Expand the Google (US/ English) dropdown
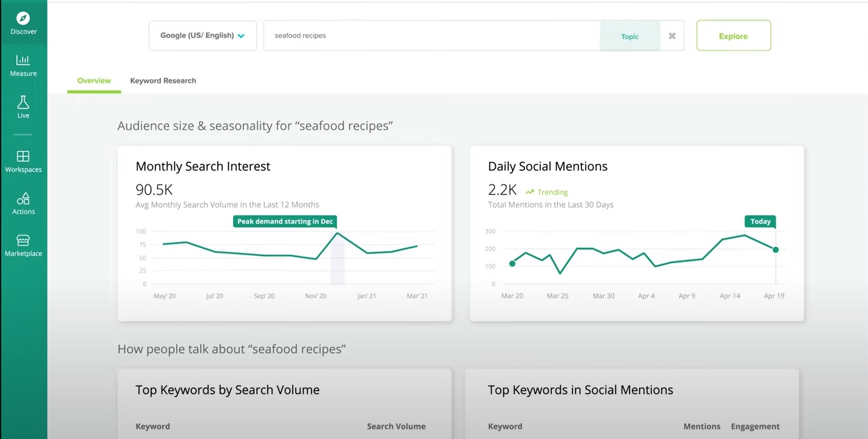Viewport: 868px width, 439px height. (x=202, y=36)
